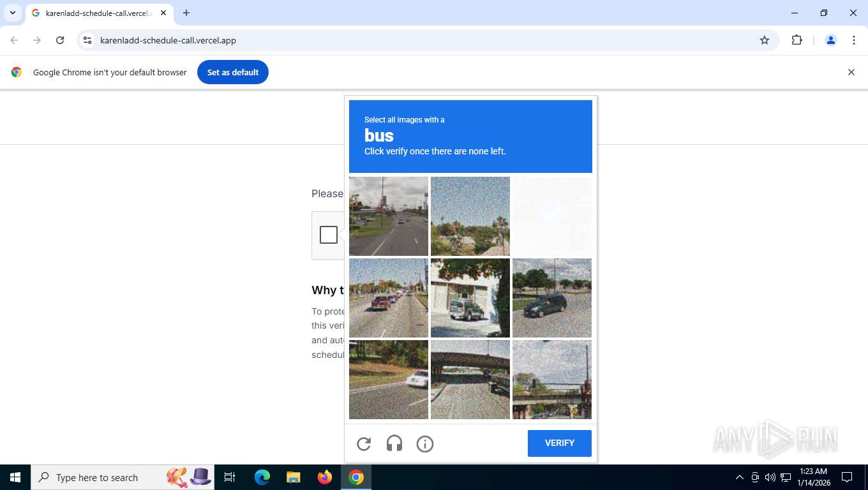Open a new tab with the plus button
Image resolution: width=868 pixels, height=490 pixels.
coord(186,13)
